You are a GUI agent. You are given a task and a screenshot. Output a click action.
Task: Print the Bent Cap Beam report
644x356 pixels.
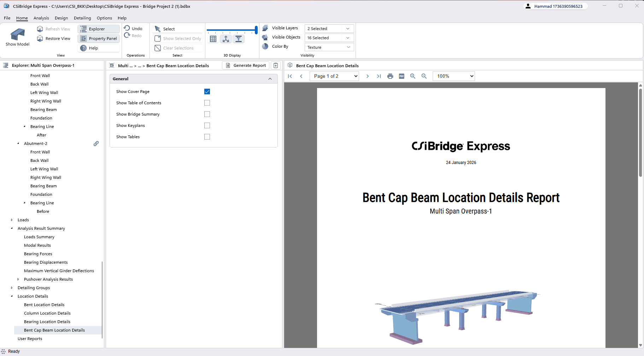(390, 76)
